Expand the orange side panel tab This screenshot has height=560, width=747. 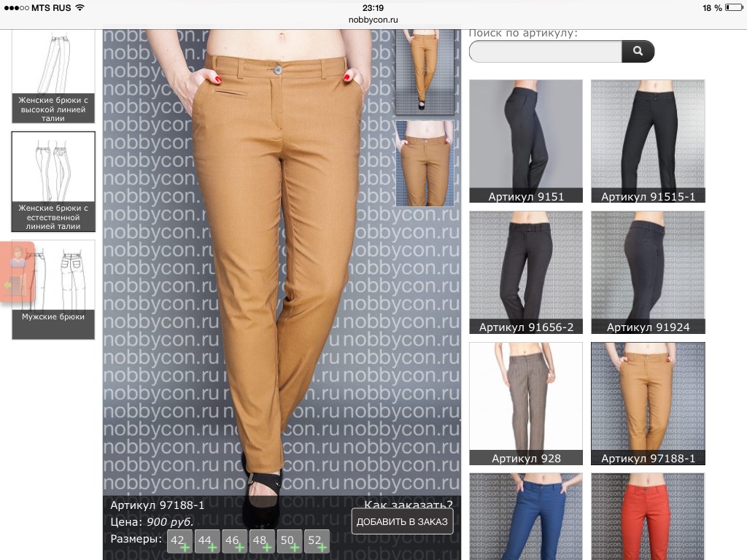click(x=16, y=271)
